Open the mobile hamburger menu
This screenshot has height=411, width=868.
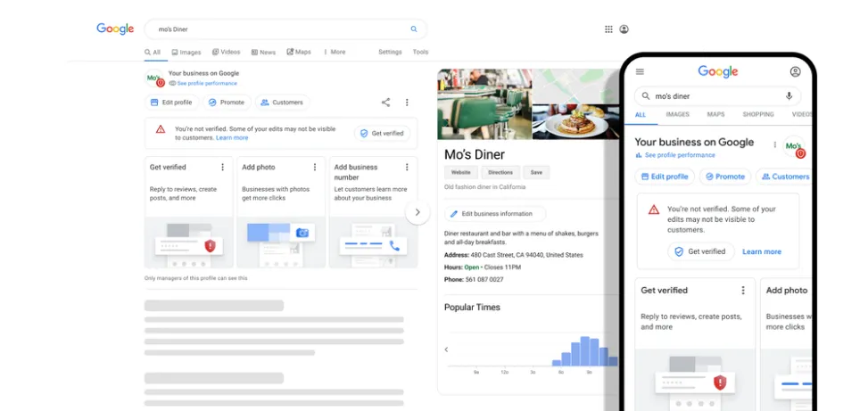(640, 71)
